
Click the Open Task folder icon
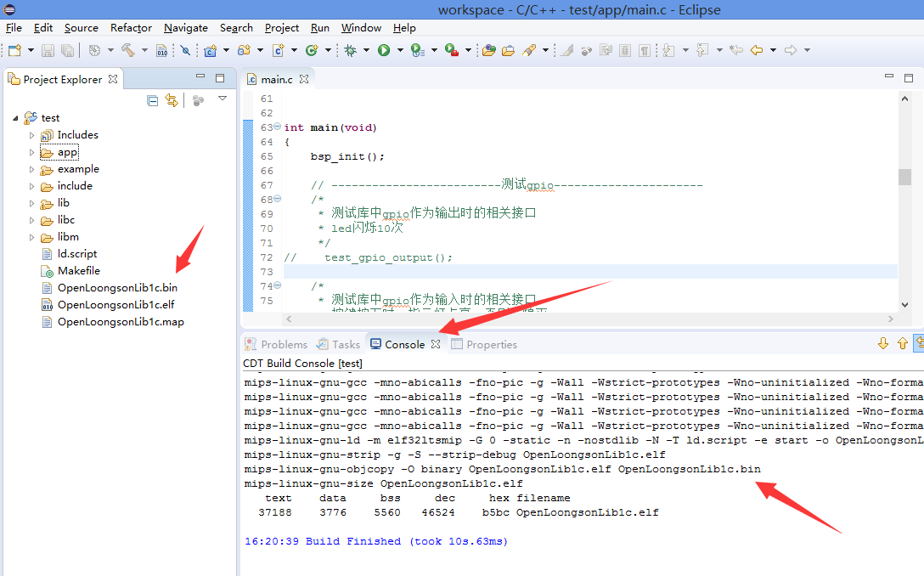[x=508, y=50]
